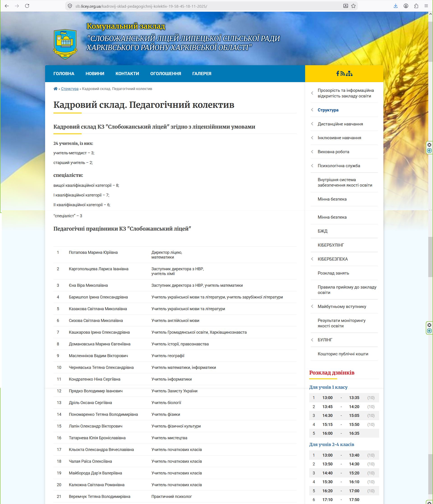Open the browser hamburger menu
This screenshot has height=504, width=433.
click(x=426, y=6)
